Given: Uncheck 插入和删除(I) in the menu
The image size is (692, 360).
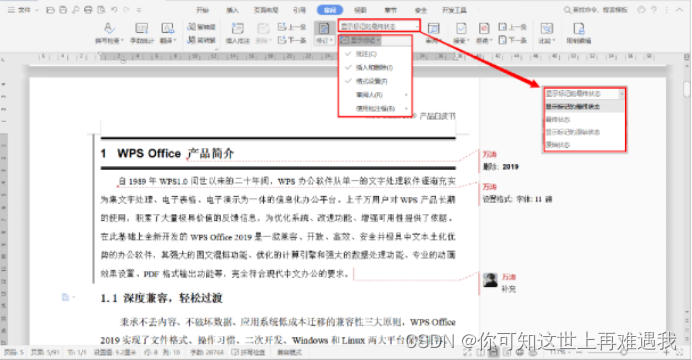Looking at the screenshot, I should [x=369, y=68].
